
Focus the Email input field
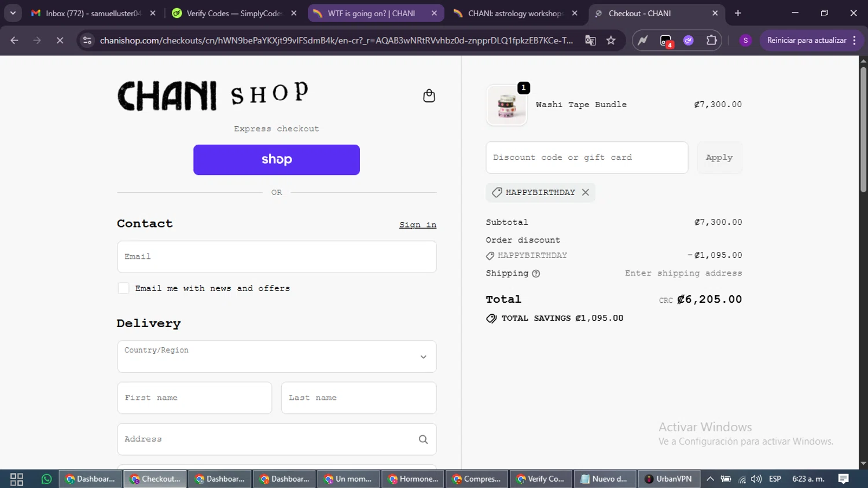pyautogui.click(x=277, y=257)
